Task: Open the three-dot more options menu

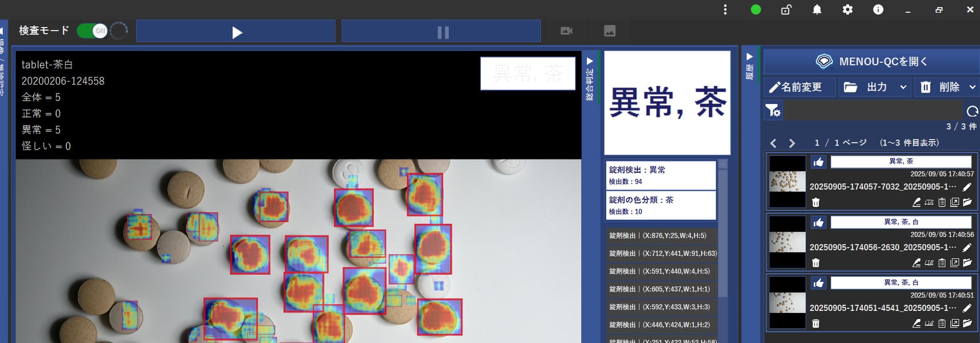Action: click(725, 10)
